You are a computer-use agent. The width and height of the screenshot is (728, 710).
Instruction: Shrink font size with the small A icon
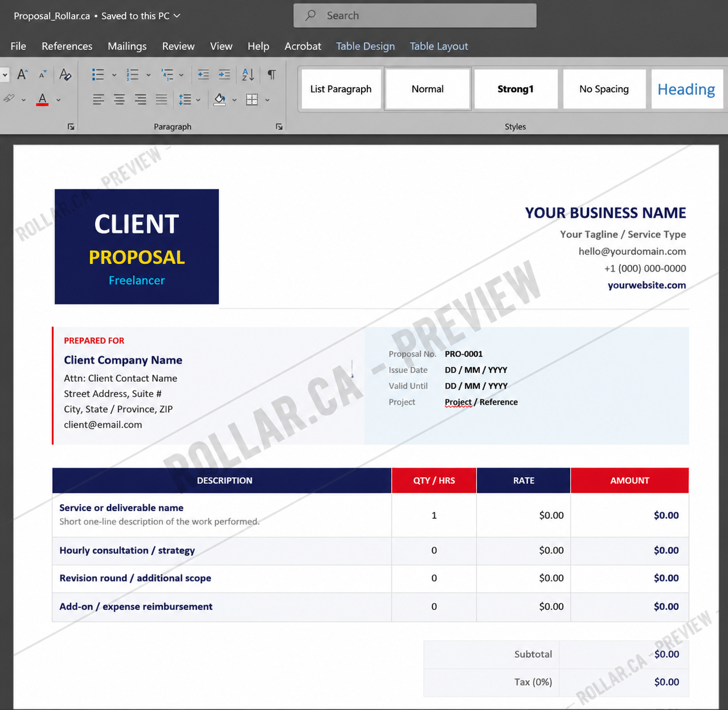click(x=43, y=74)
